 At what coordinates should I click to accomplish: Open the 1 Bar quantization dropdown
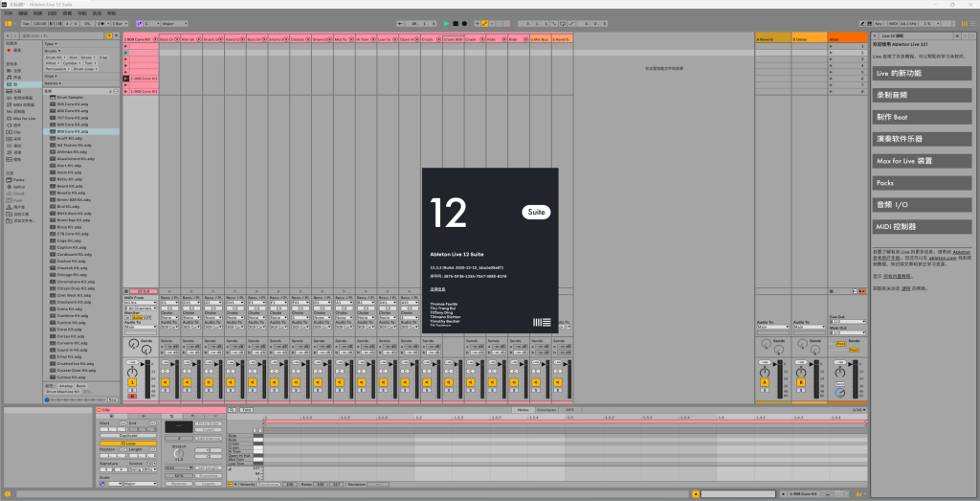point(120,22)
